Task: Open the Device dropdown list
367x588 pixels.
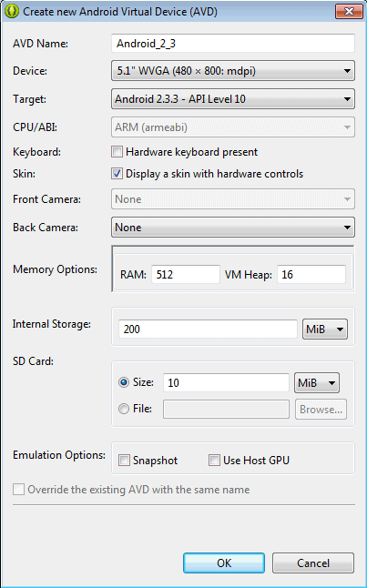Action: (233, 71)
